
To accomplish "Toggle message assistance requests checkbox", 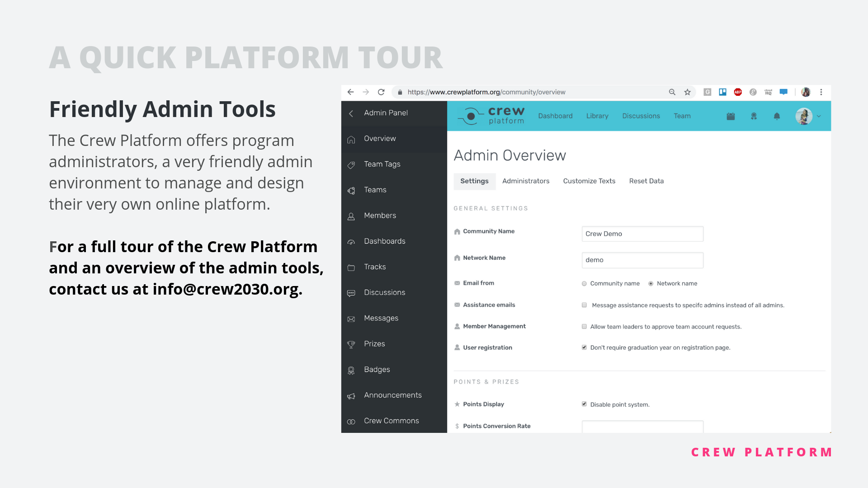I will pyautogui.click(x=584, y=305).
